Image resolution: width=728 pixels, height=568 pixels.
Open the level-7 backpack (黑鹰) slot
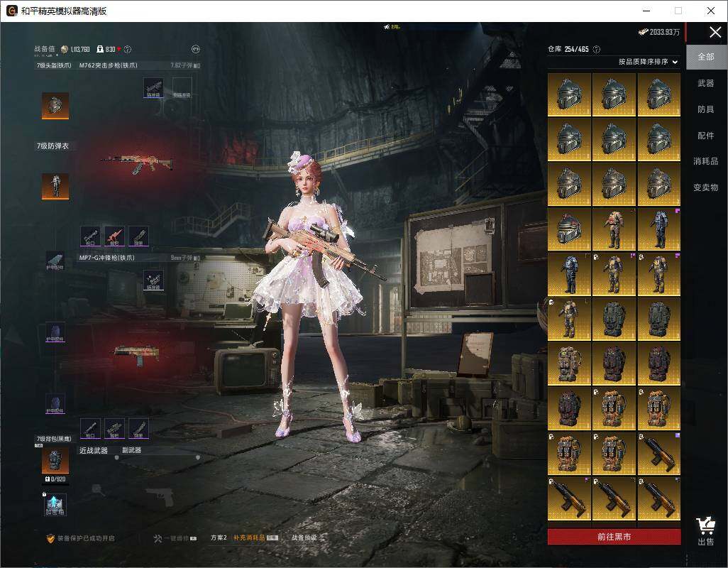55,461
